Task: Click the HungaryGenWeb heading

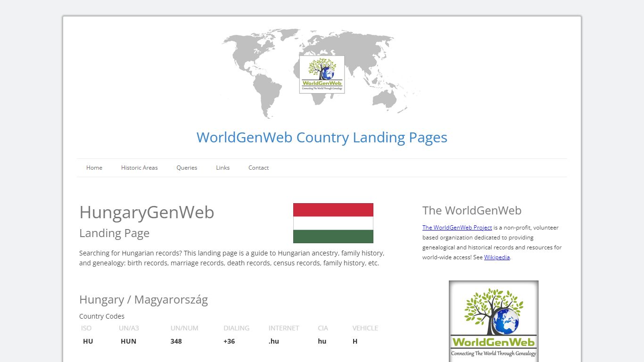Action: (x=147, y=212)
